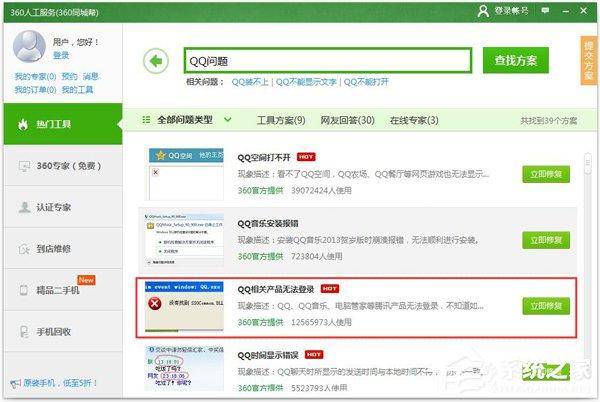Click the recycle phone icon beside 手机回收
Image resolution: width=600 pixels, height=402 pixels.
pos(24,332)
